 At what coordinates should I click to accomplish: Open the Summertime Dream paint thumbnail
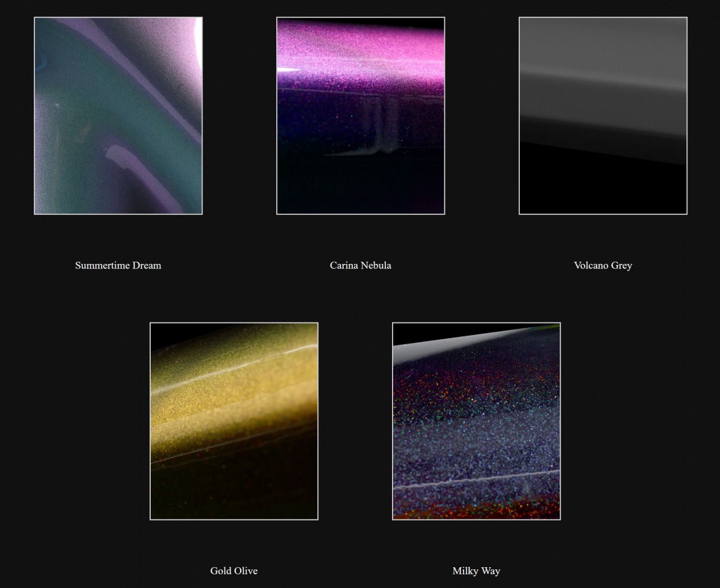coord(118,116)
